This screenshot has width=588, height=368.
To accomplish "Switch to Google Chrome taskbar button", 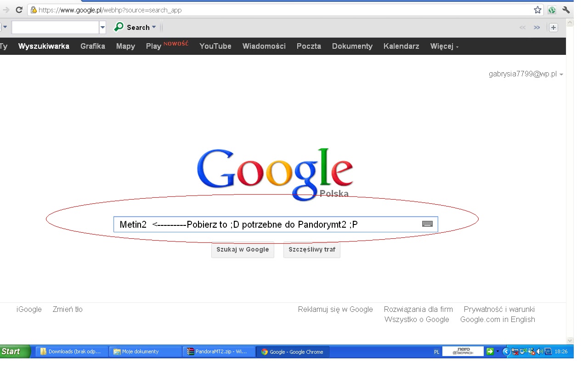I will tap(292, 351).
